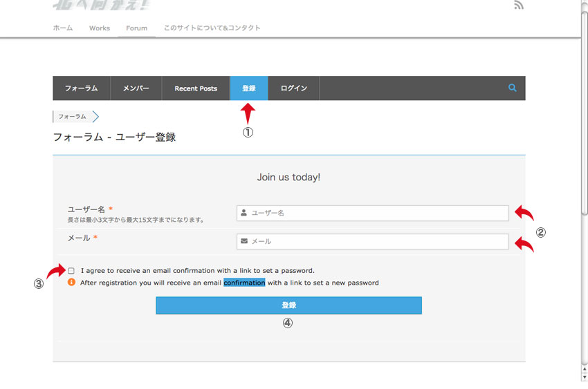Open the ホーム link in the top navigation
Viewport: 588px width, 389px height.
63,28
